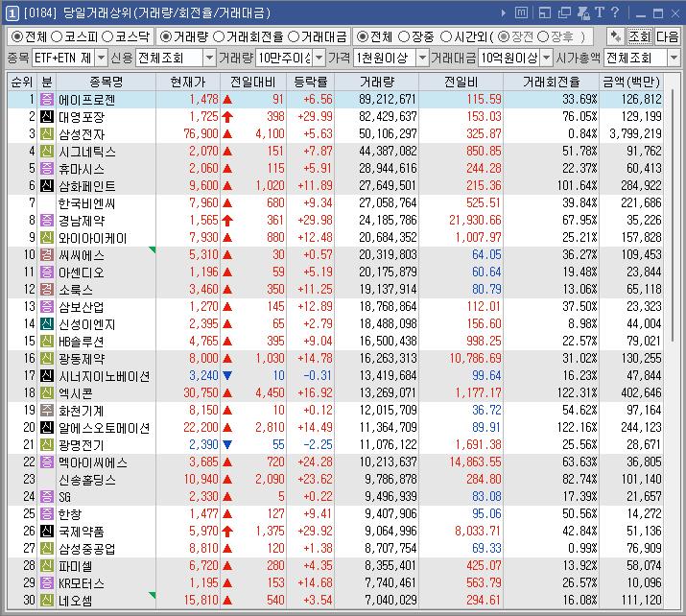686x616 pixels.
Task: Select the 전체 market radio next to 코스피
Action: (17, 36)
